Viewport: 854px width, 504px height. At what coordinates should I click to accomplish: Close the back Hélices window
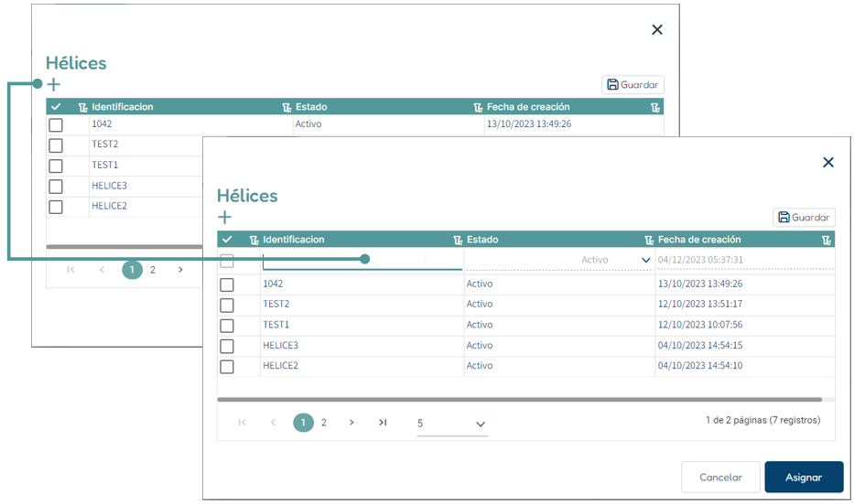pos(657,29)
